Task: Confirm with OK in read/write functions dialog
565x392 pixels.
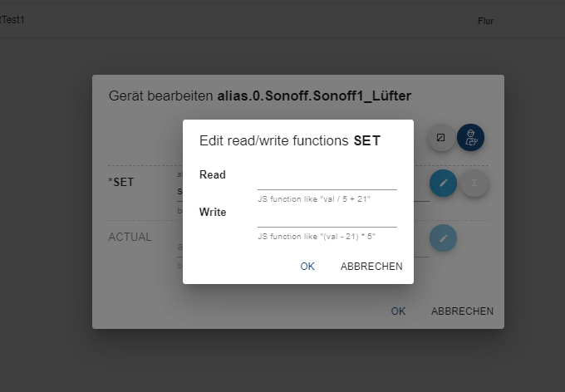Action: pyautogui.click(x=307, y=267)
